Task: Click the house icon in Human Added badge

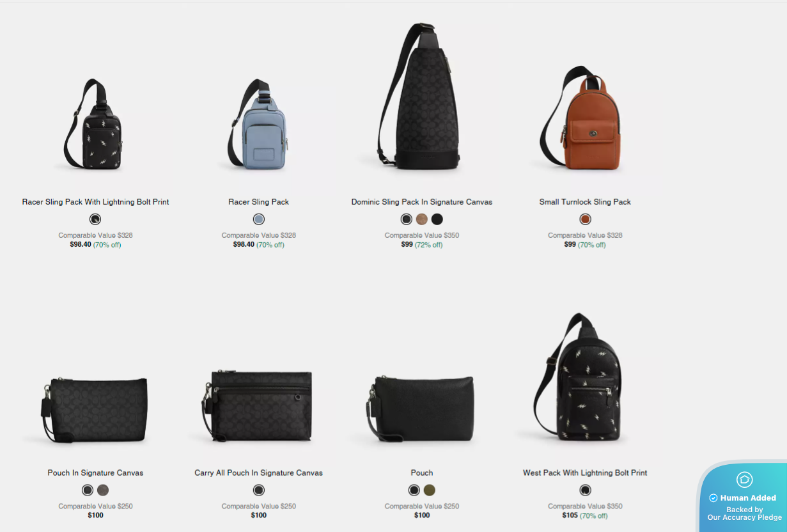Action: tap(744, 480)
